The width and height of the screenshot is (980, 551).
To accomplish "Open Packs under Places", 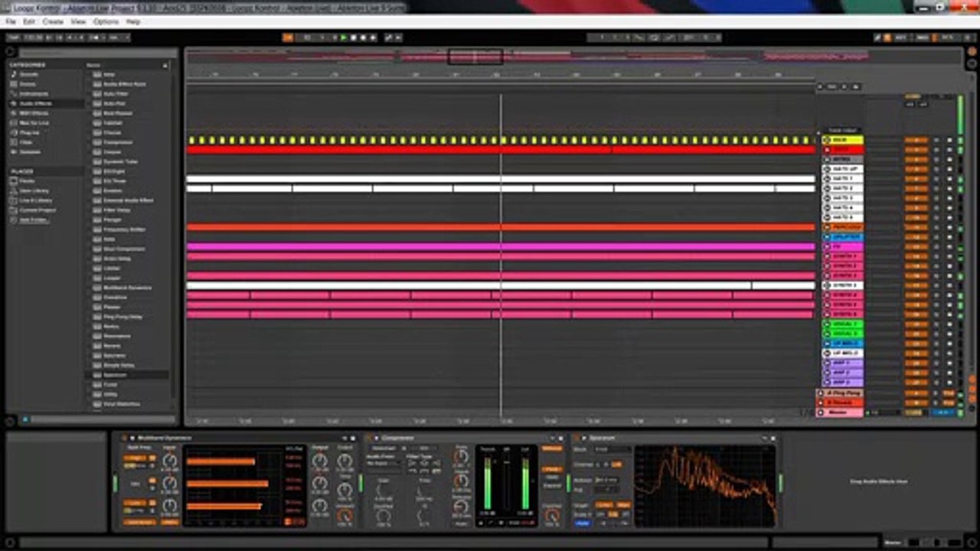I will click(x=27, y=181).
